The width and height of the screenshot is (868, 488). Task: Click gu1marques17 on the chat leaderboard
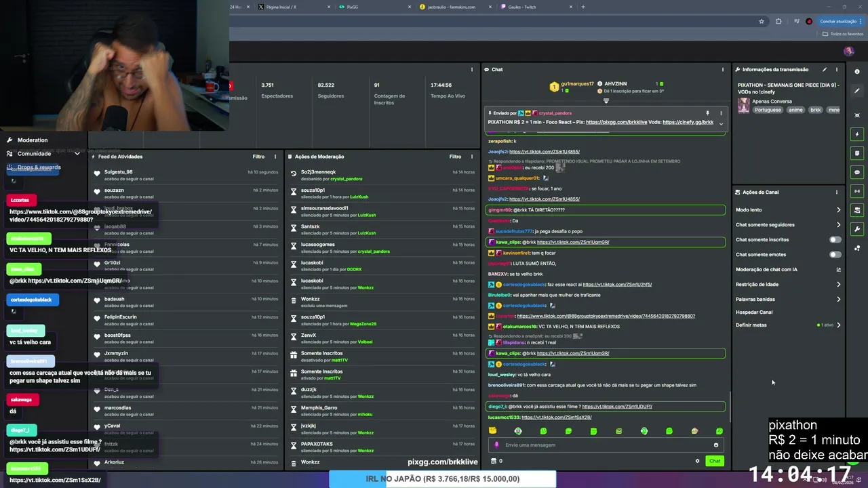click(x=577, y=84)
